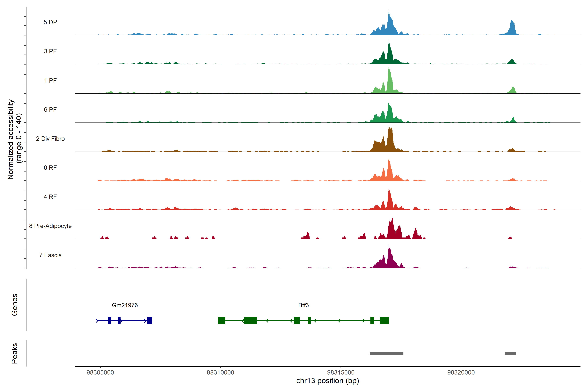Click the 2 Div Fibro label
Viewport: 588px width, 392px height.
pos(50,139)
